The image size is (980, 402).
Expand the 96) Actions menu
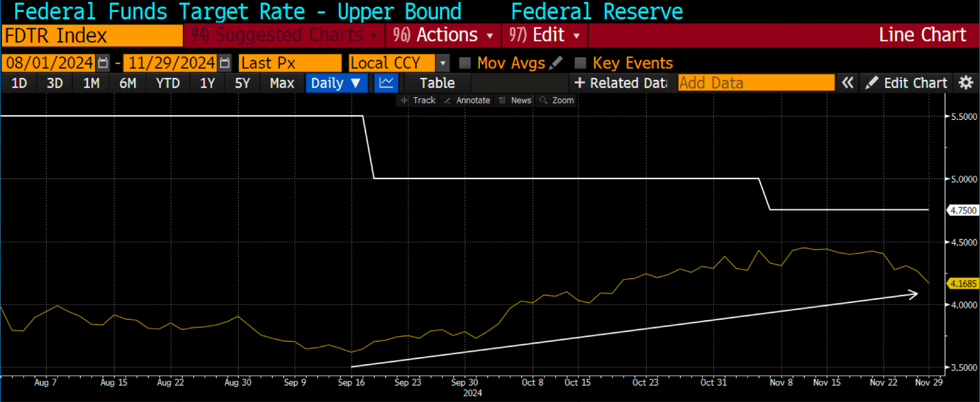point(443,35)
